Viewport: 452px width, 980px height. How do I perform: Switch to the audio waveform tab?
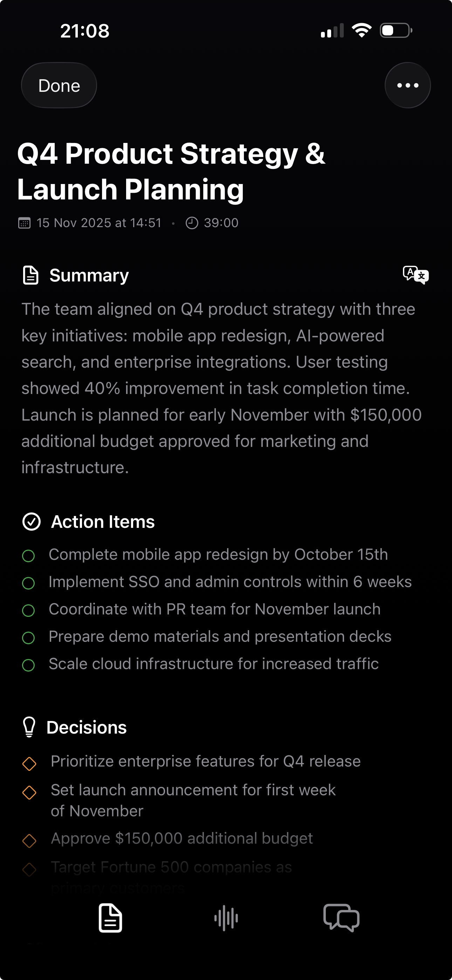(x=226, y=918)
